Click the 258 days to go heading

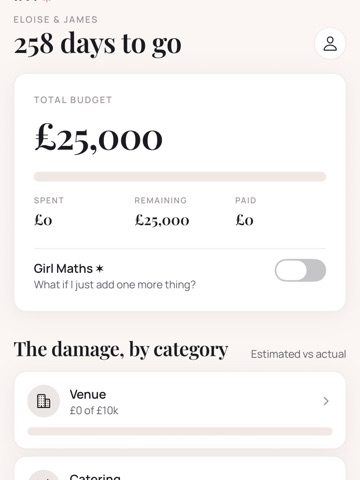(98, 43)
